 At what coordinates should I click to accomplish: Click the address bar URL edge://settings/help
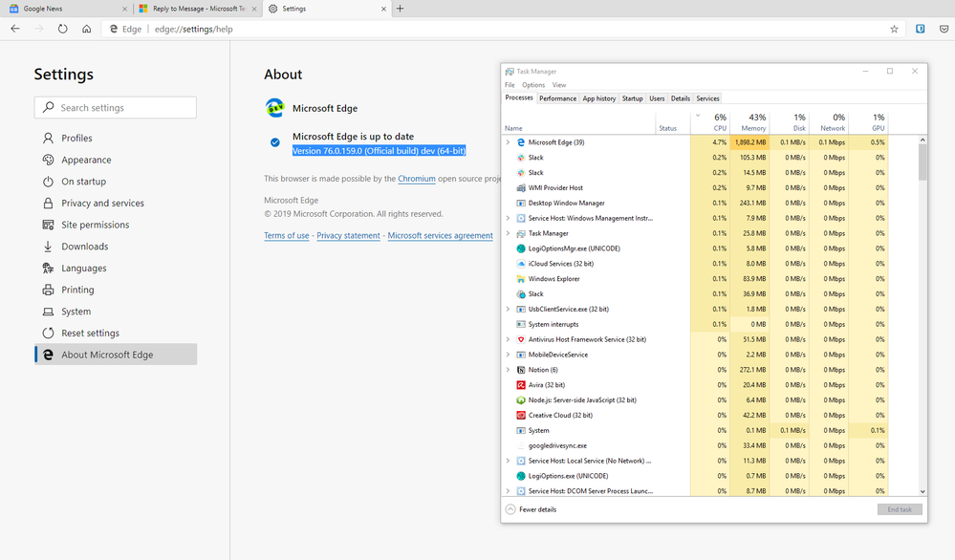click(x=194, y=30)
